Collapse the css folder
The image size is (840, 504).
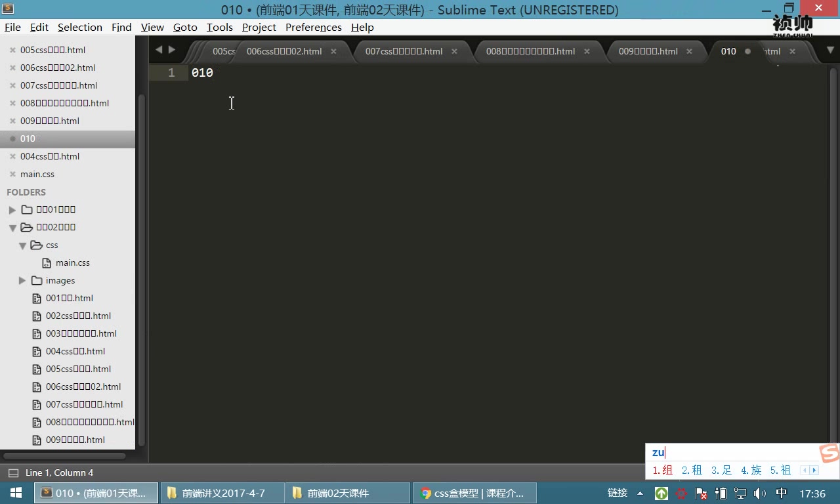click(x=22, y=245)
